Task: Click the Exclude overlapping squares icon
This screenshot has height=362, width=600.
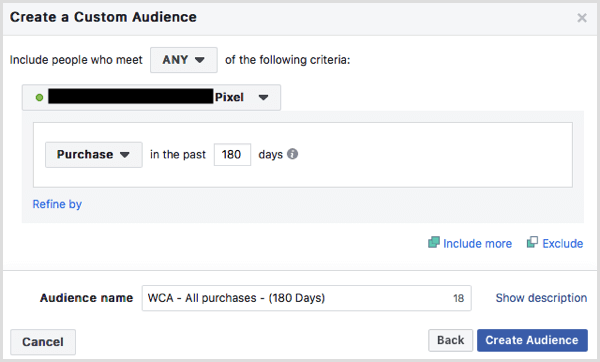Action: [x=532, y=242]
